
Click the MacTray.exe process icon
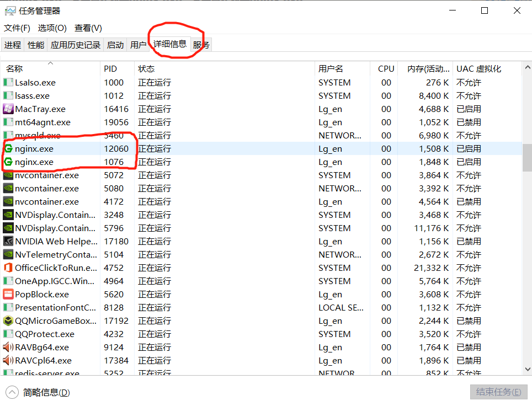click(x=8, y=109)
